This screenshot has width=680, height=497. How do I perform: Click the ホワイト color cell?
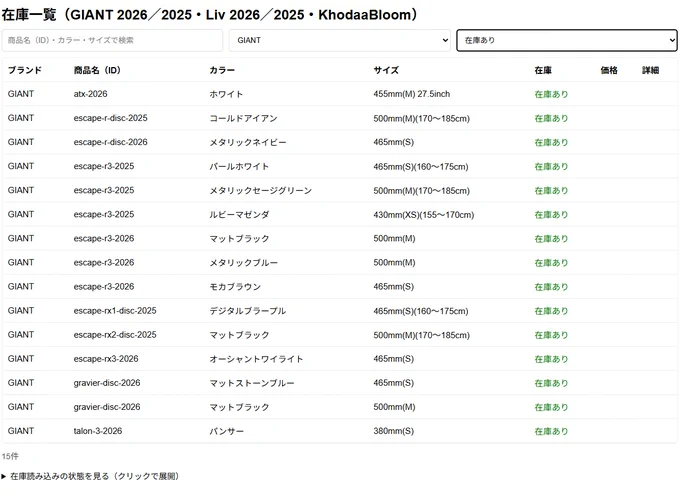coord(226,94)
